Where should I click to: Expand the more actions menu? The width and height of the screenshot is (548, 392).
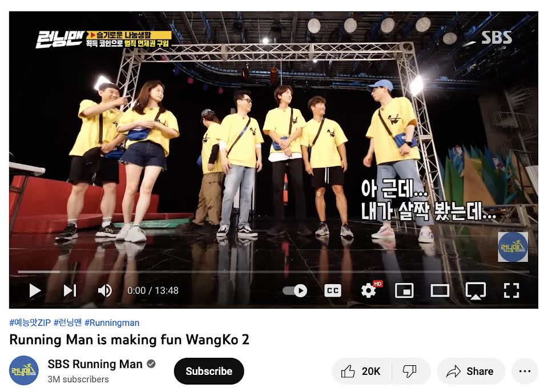tap(525, 371)
